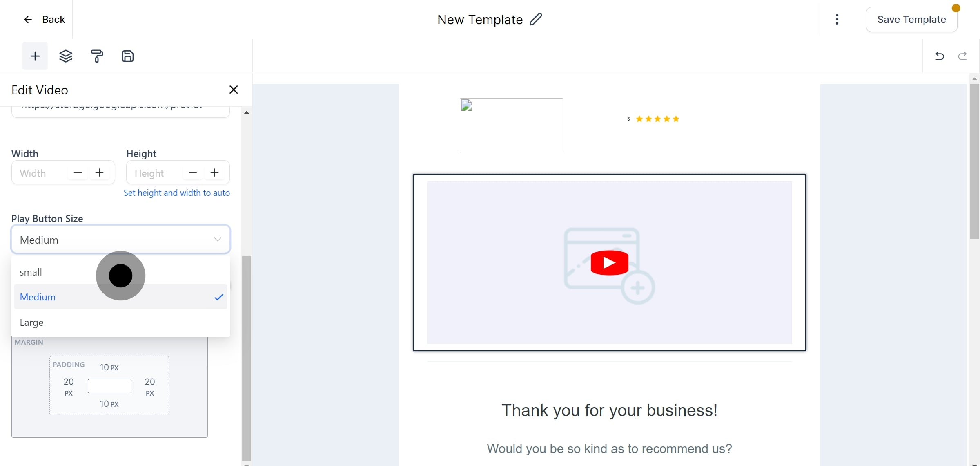This screenshot has width=980, height=466.
Task: Click Save Template
Action: point(911,19)
